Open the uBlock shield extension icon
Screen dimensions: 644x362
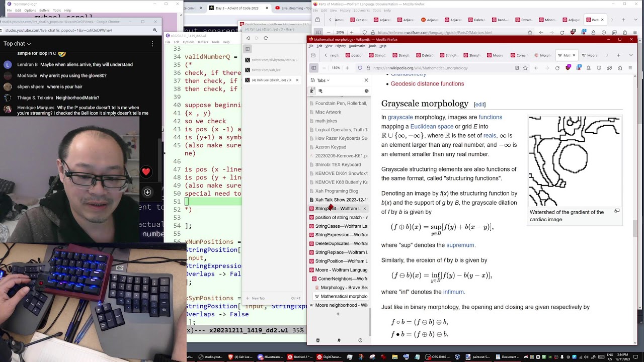tap(568, 68)
